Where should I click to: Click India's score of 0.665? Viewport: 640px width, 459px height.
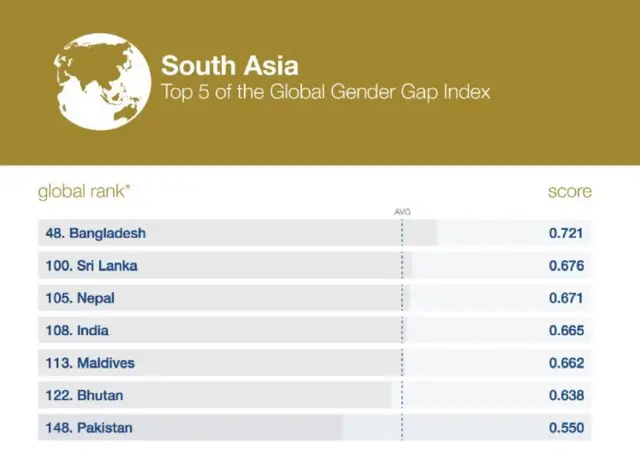point(566,330)
